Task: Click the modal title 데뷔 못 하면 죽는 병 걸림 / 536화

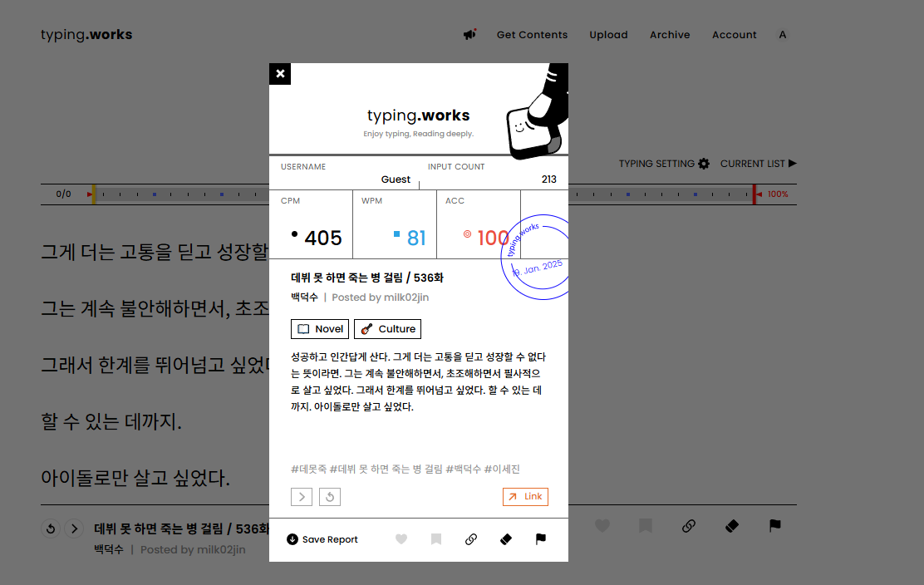Action: (x=367, y=278)
